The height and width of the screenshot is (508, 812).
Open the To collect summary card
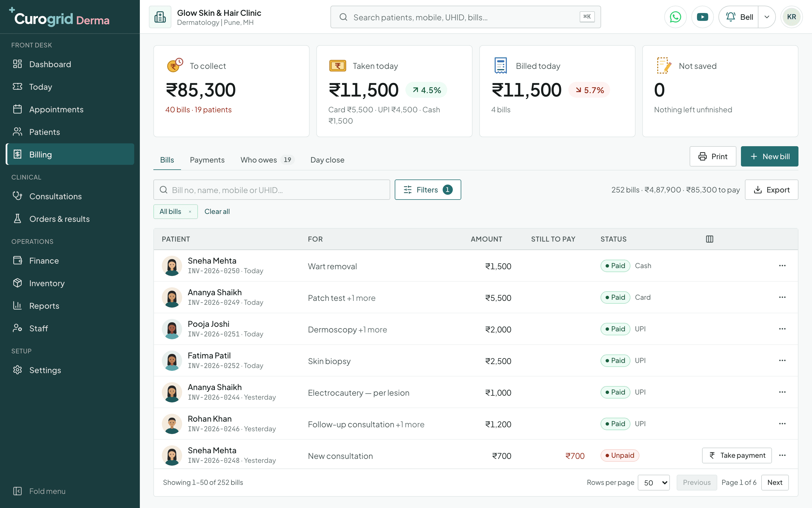pos(231,91)
